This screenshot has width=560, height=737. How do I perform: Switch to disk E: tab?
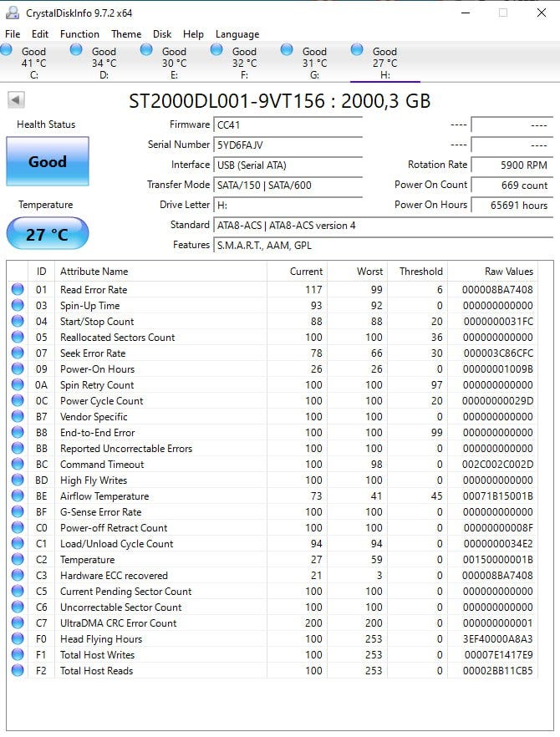174,63
